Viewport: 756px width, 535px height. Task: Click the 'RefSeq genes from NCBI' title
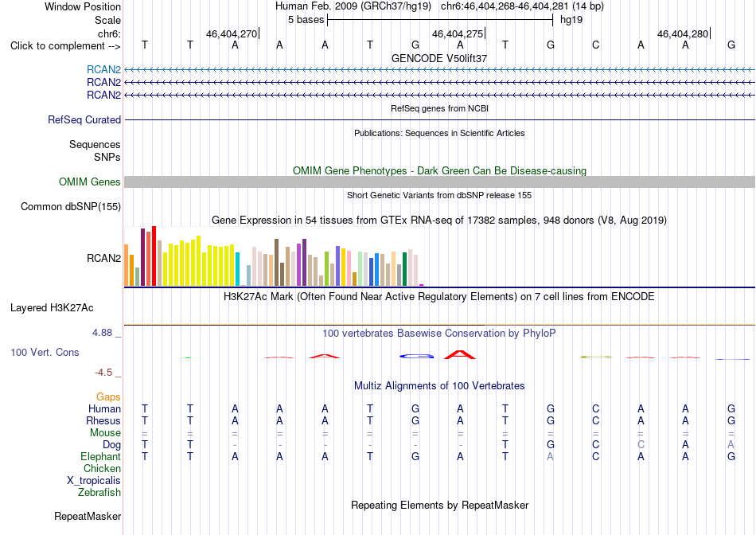pos(439,108)
